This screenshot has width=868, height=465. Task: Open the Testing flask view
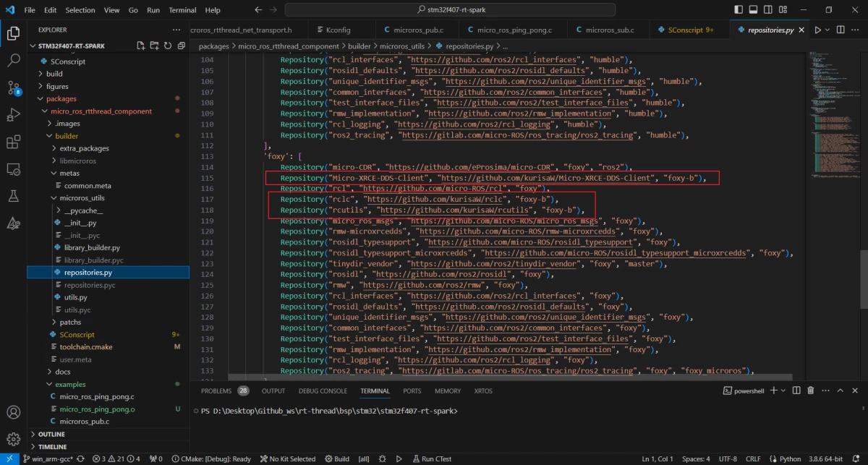point(13,195)
